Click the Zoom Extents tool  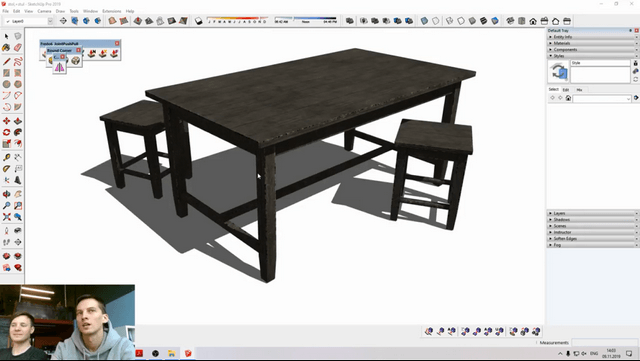[7, 217]
